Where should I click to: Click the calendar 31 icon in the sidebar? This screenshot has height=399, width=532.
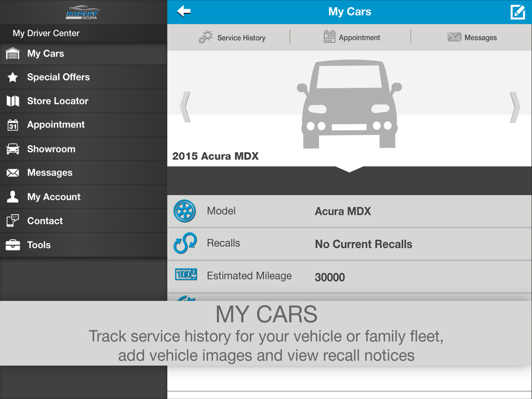pyautogui.click(x=13, y=125)
